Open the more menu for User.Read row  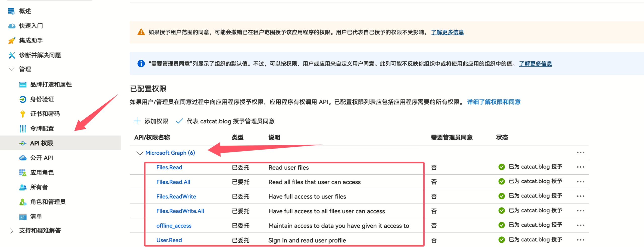coord(581,240)
